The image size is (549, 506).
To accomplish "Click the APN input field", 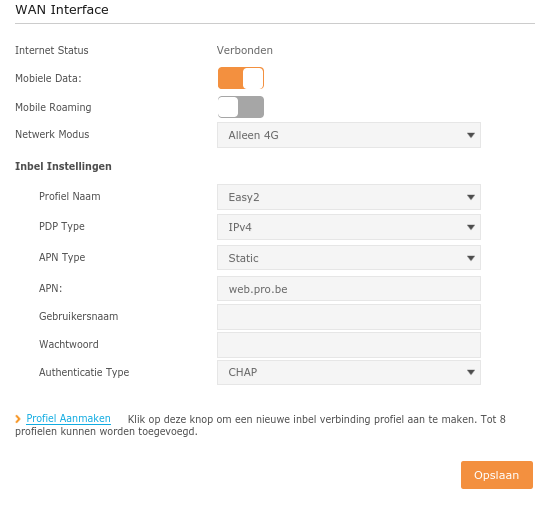I will (349, 289).
